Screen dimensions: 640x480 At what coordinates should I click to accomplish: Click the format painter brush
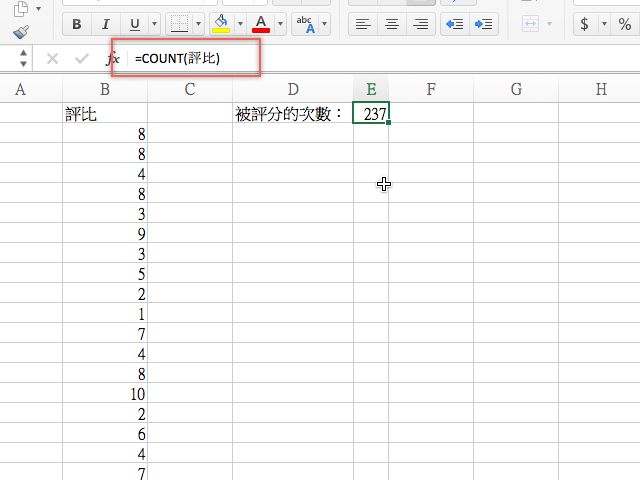pyautogui.click(x=21, y=32)
